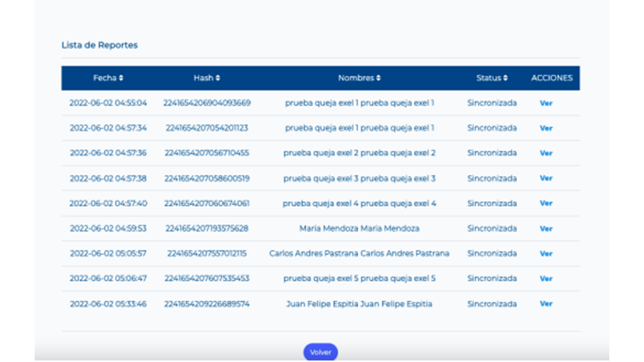
Task: Click the Hash column sort arrows
Action: (217, 78)
